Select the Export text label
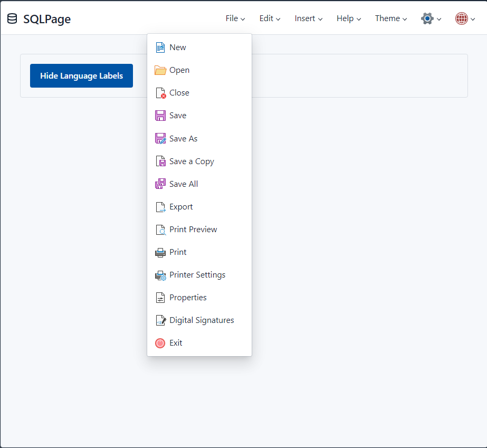 [x=181, y=207]
